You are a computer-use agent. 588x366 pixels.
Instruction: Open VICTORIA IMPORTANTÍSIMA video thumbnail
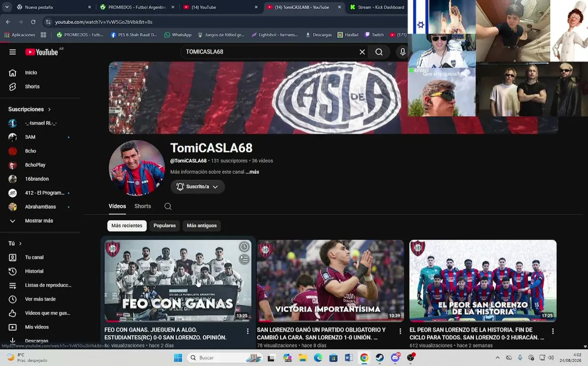click(x=330, y=281)
